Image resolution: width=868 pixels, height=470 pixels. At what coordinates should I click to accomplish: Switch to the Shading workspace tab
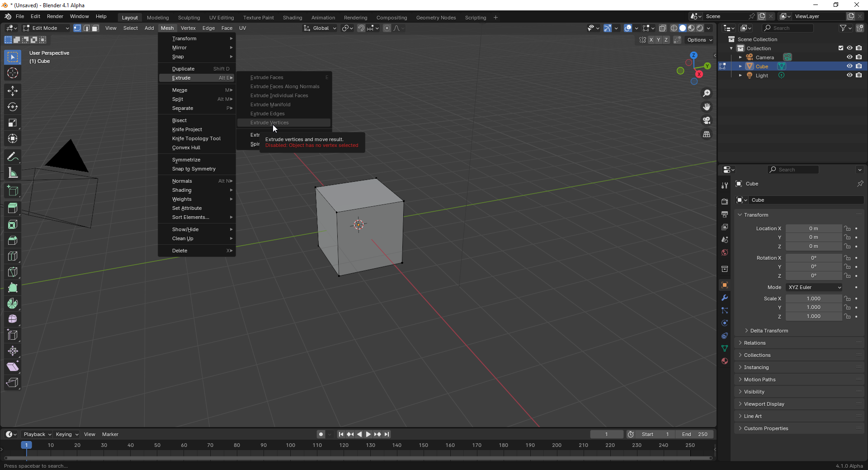click(x=292, y=18)
